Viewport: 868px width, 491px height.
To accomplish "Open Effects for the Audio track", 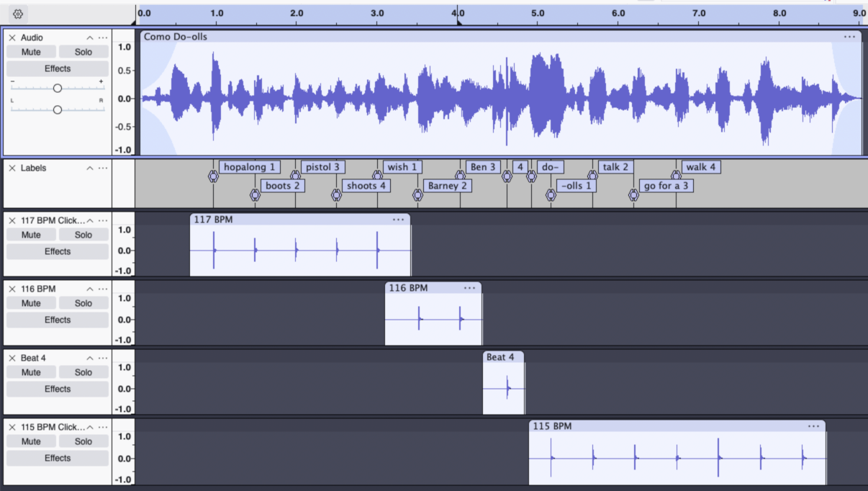I will [x=58, y=68].
